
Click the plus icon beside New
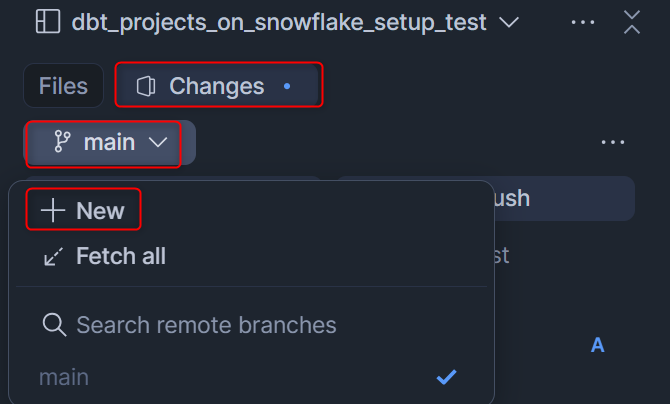click(52, 211)
